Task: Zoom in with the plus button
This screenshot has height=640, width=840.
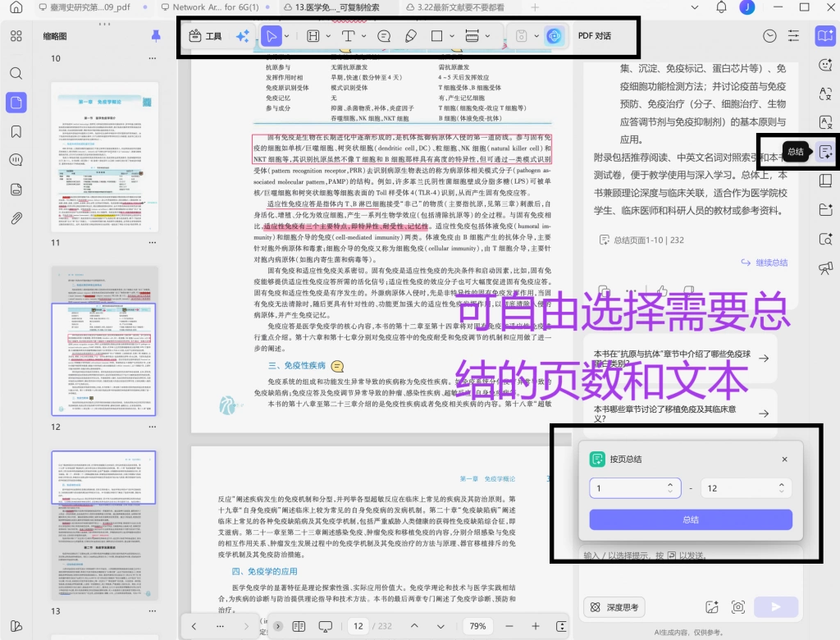Action: [535, 626]
